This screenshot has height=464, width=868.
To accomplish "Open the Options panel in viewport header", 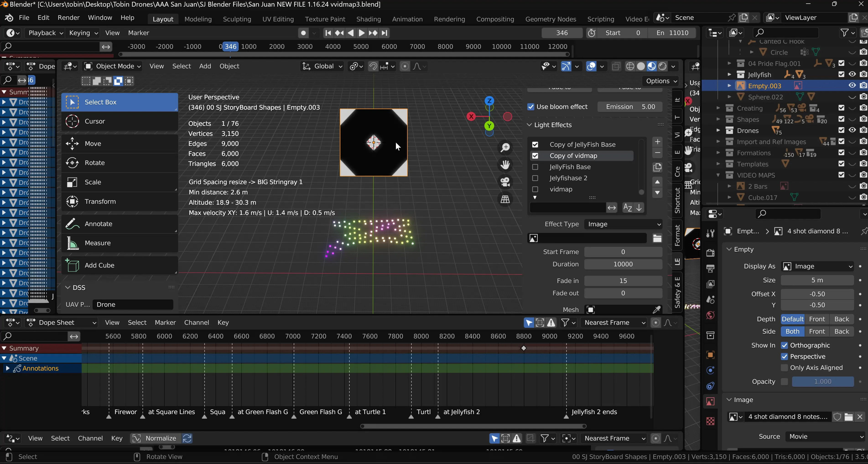I will pyautogui.click(x=660, y=81).
